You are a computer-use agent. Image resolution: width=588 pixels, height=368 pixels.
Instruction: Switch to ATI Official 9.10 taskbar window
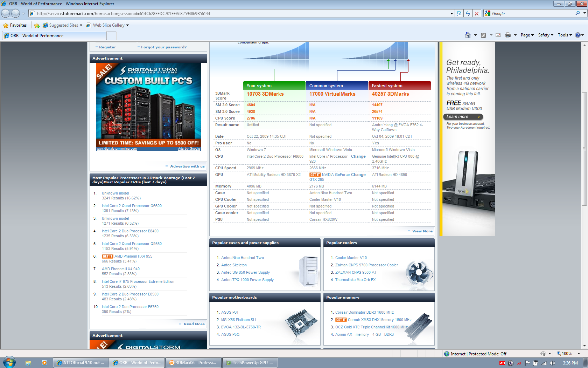pos(80,363)
